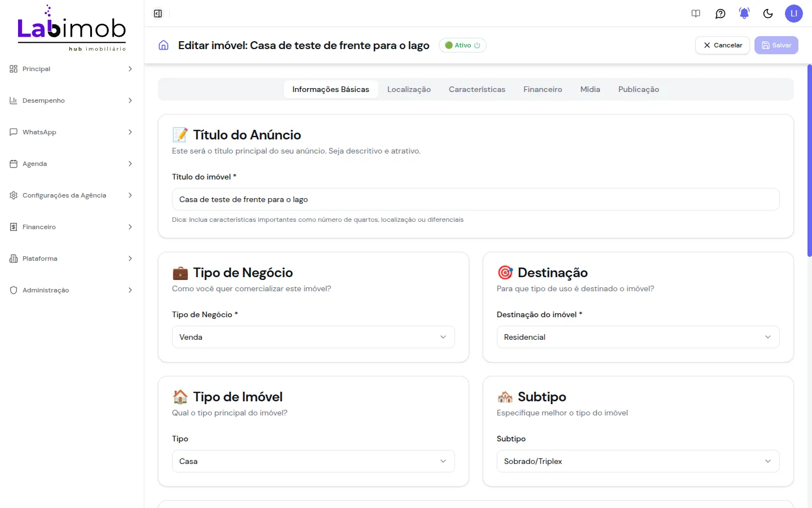Expand the Agenda menu chevron
This screenshot has width=812, height=508.
tap(130, 164)
